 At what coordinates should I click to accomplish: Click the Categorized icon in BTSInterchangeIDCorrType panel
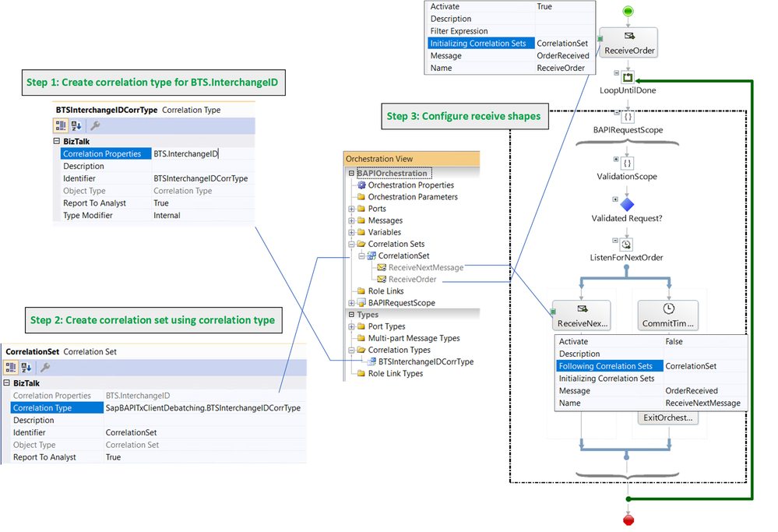(x=61, y=125)
